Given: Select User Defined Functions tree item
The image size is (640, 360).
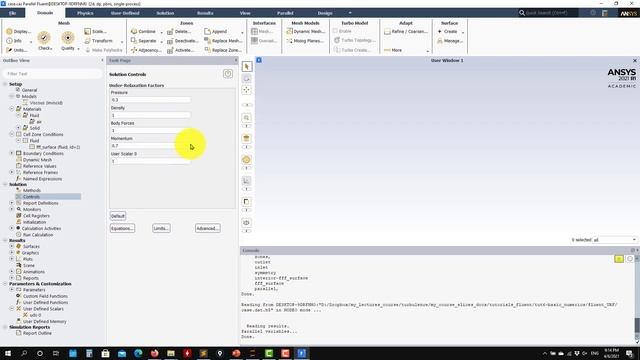Looking at the screenshot, I should [45, 302].
